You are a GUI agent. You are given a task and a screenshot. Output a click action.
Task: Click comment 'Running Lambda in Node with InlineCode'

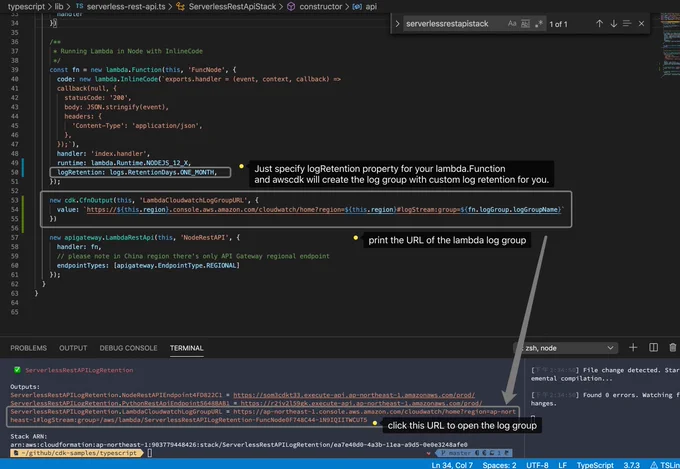coord(131,51)
